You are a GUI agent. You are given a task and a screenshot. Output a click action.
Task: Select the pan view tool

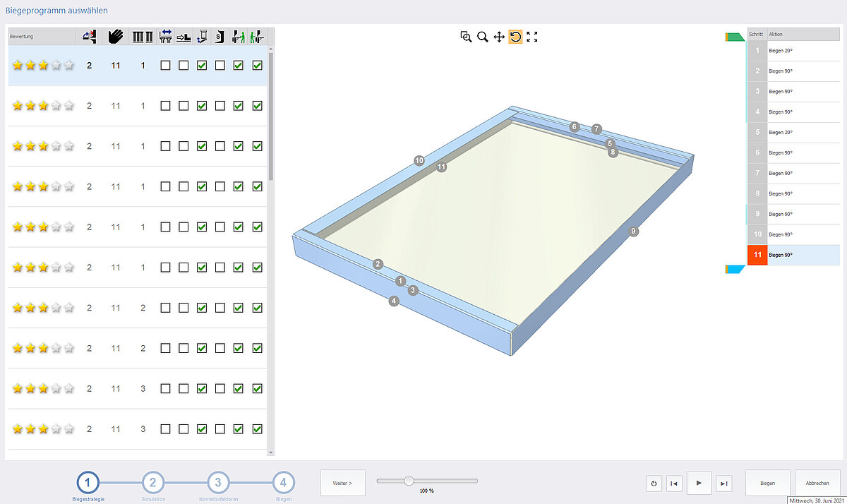pos(499,37)
